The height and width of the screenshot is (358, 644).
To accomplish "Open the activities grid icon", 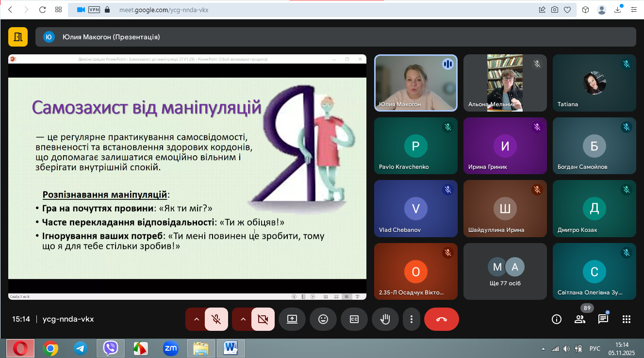I will click(627, 319).
